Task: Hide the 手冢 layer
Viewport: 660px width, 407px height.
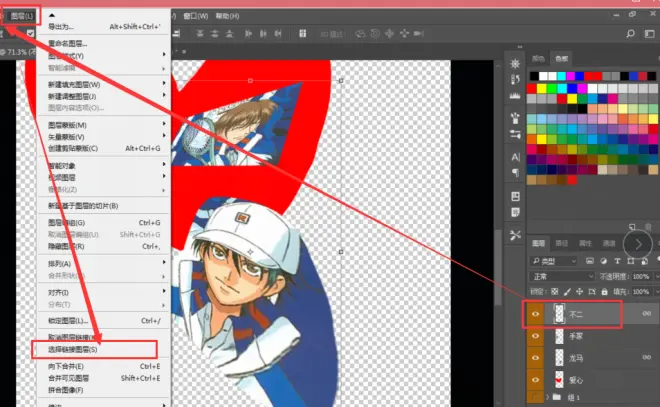Action: (535, 336)
